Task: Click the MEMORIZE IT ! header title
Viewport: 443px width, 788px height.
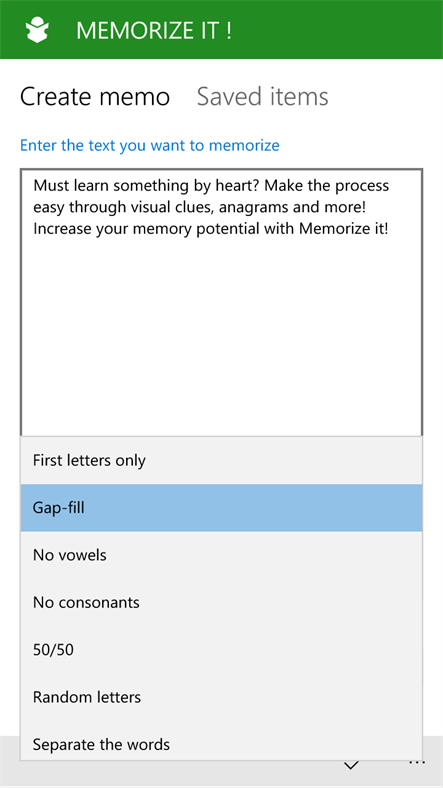Action: (x=154, y=31)
